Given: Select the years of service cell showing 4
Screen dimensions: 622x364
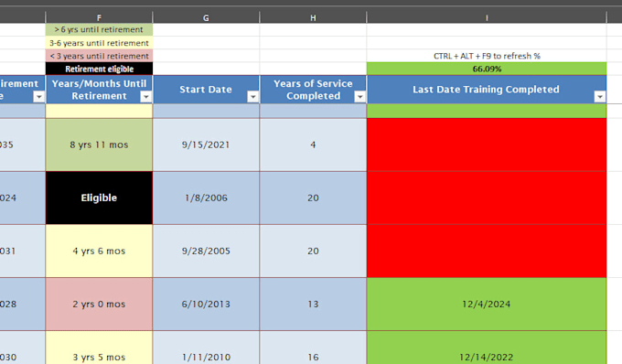Looking at the screenshot, I should pos(313,145).
